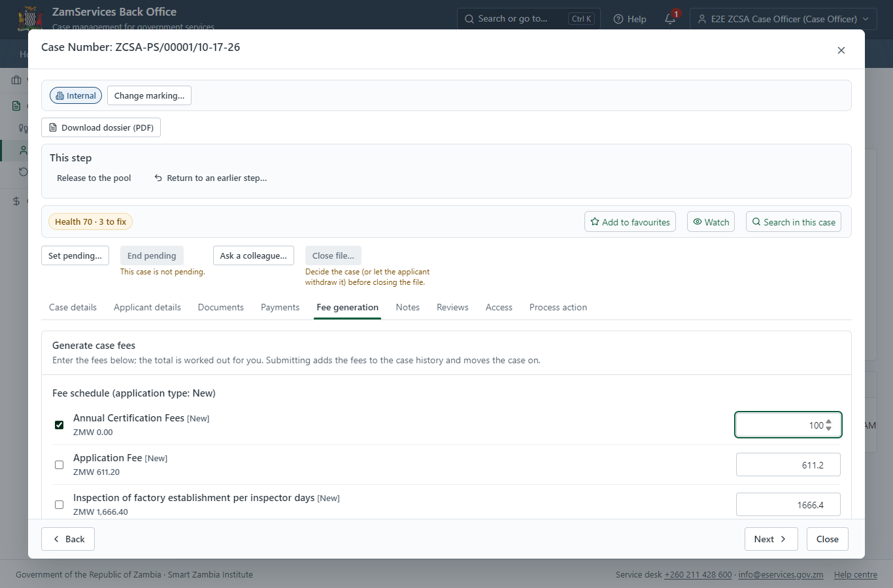Open the Help centre link

coord(855,574)
